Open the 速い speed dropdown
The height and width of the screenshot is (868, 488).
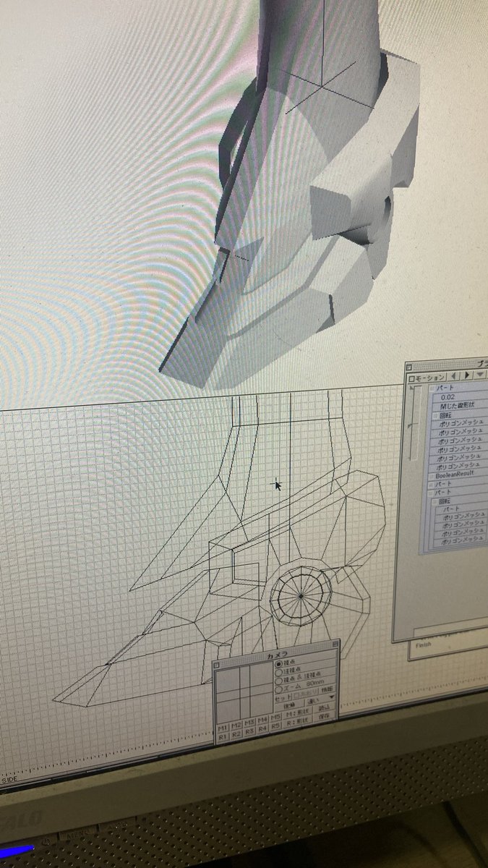point(320,699)
